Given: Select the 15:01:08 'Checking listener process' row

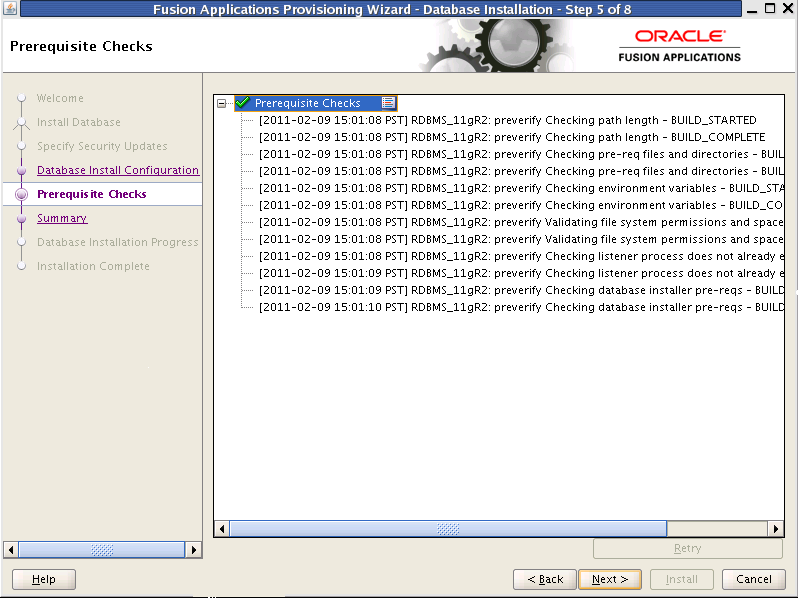Looking at the screenshot, I should (x=521, y=257).
